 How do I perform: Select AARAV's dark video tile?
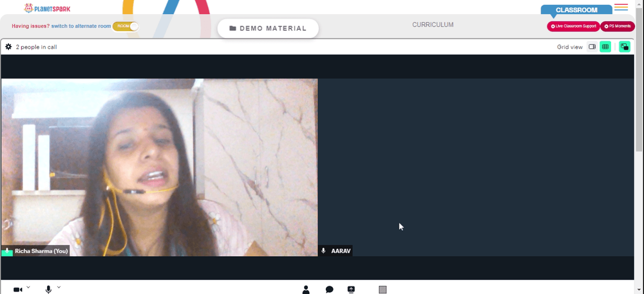[476, 167]
